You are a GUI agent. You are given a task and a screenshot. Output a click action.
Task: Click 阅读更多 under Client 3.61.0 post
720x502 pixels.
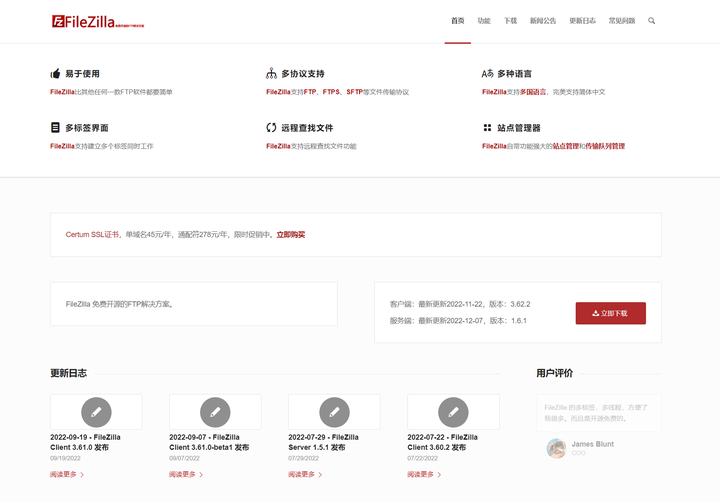pyautogui.click(x=67, y=474)
